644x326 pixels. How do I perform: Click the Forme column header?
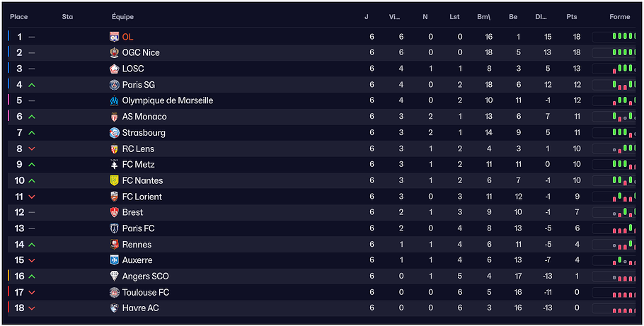click(619, 17)
